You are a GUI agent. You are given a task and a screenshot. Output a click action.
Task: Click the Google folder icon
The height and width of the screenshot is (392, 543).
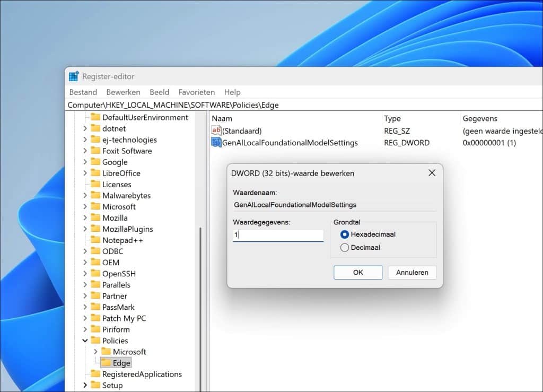95,162
